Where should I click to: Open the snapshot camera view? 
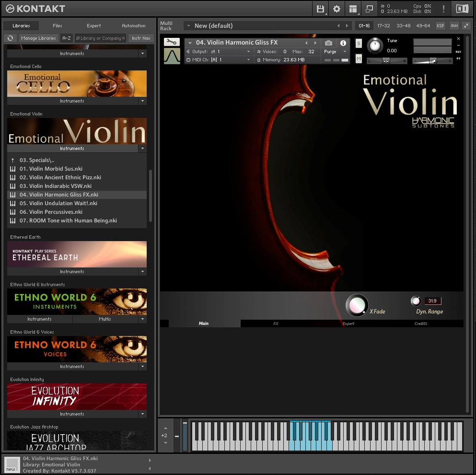328,43
